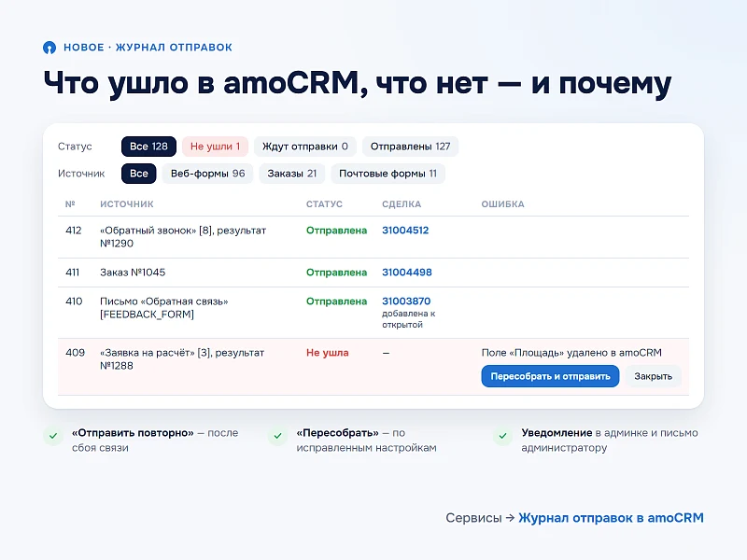Select source Заказ №1045
The width and height of the screenshot is (747, 560).
coord(133,273)
